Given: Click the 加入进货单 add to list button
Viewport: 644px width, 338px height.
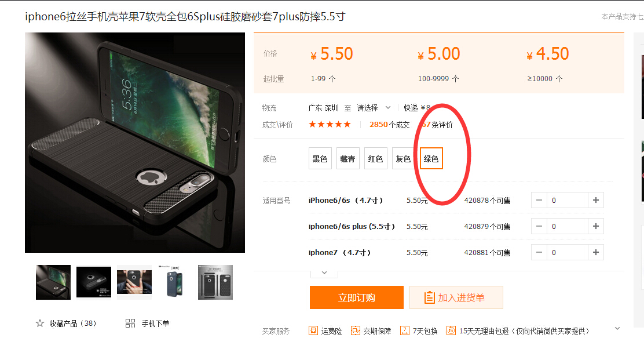Looking at the screenshot, I should 456,297.
